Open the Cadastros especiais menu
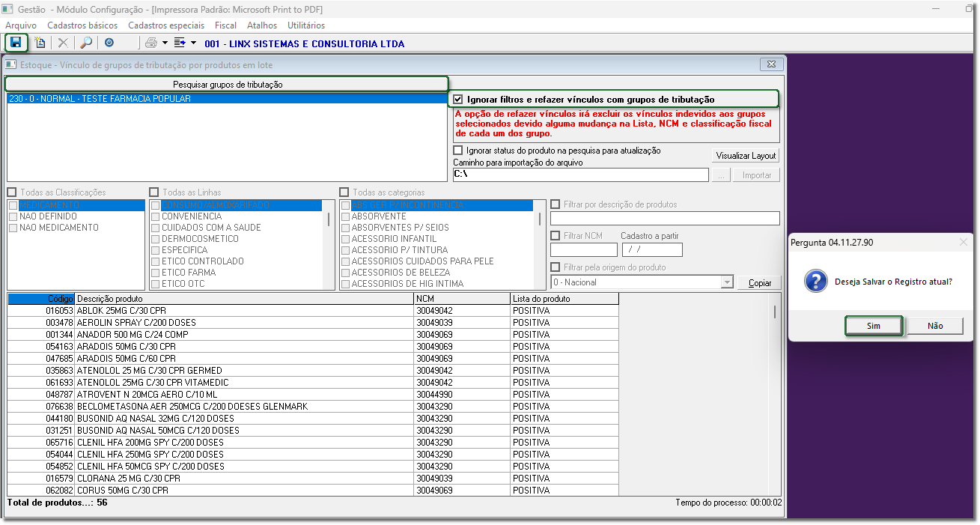The image size is (980, 525). (166, 25)
